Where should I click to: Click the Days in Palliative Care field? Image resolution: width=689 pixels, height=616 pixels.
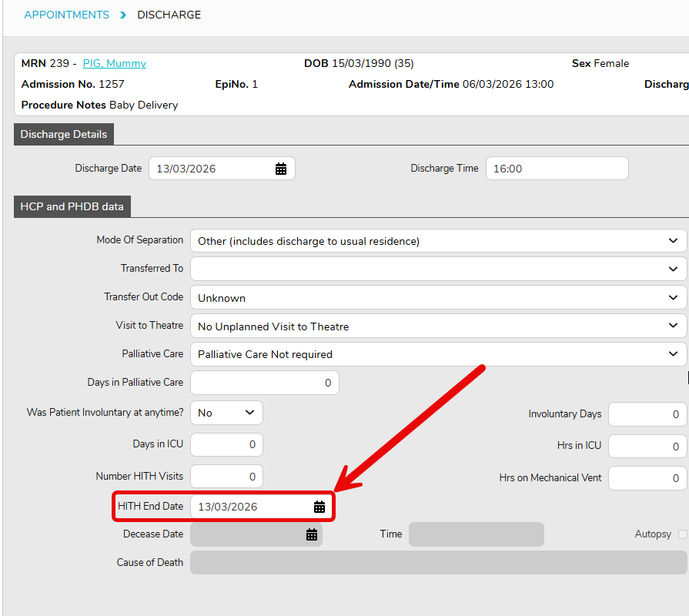click(x=264, y=383)
